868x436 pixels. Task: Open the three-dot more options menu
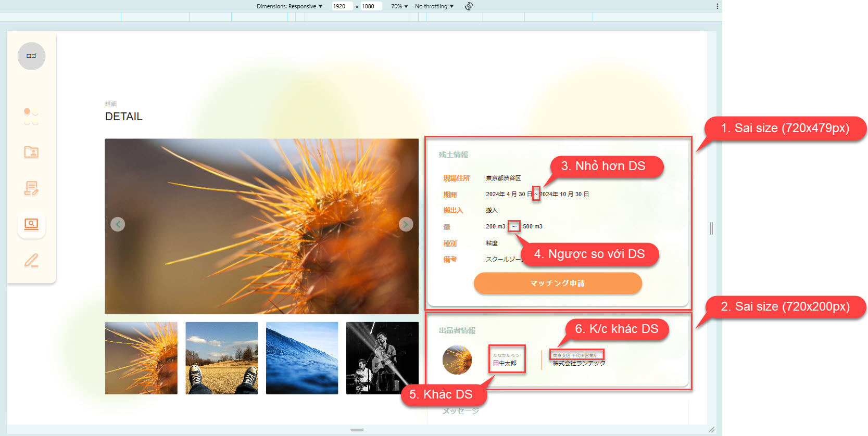click(x=717, y=6)
